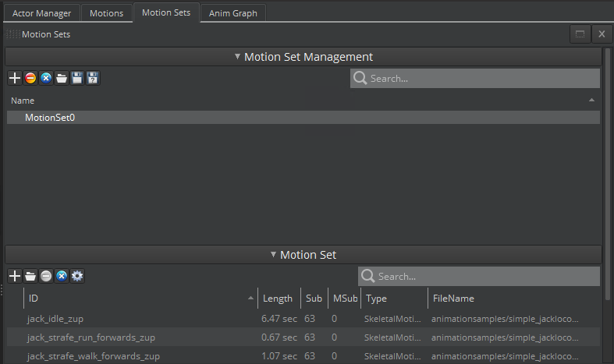Open motion set settings gear icon
614x364 pixels.
(x=77, y=276)
